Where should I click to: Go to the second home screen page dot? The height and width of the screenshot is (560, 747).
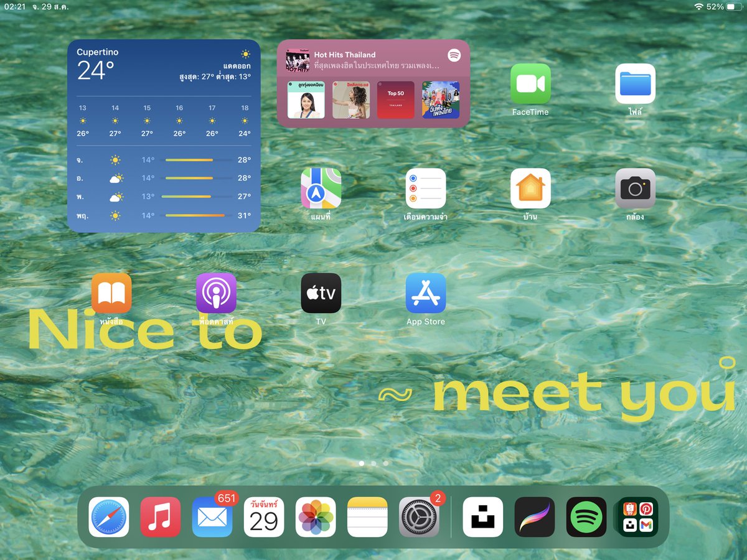point(374,464)
